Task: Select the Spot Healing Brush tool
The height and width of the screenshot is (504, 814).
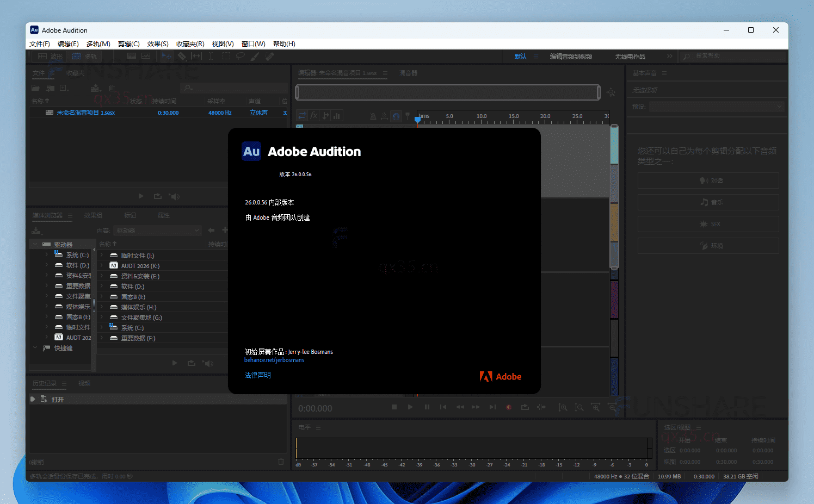Action: pos(269,57)
